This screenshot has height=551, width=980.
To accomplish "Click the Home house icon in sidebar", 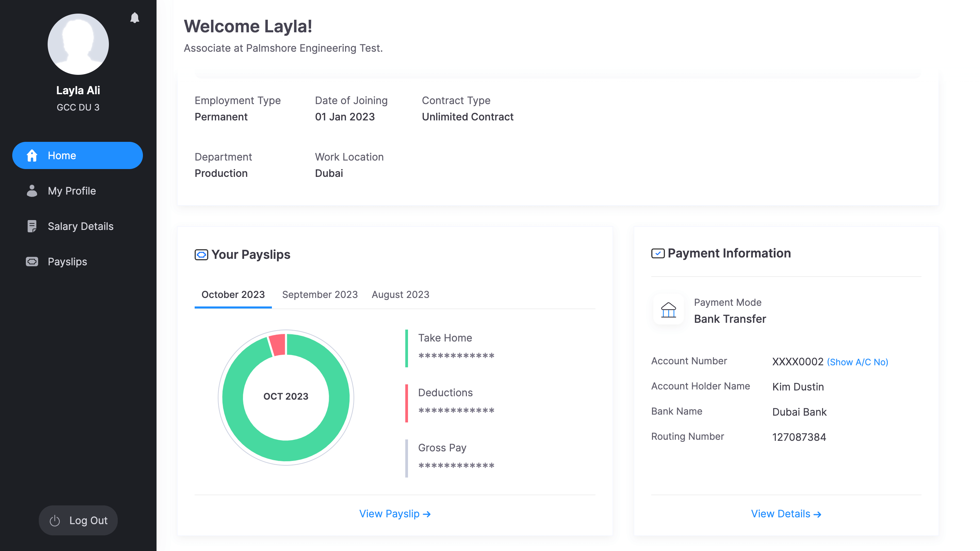I will point(32,155).
